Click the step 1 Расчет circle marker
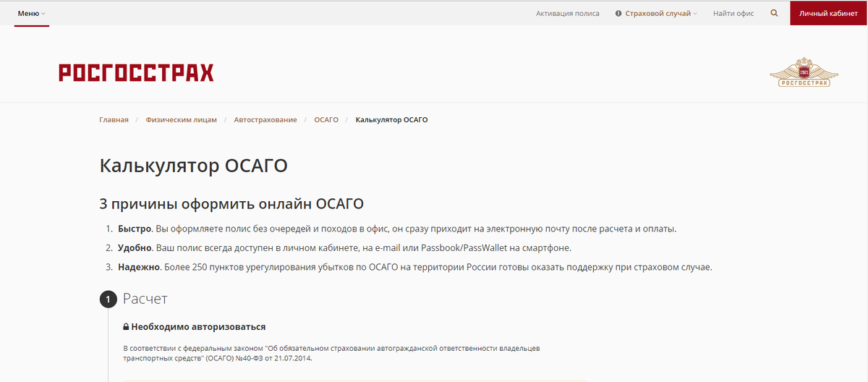 [x=108, y=299]
